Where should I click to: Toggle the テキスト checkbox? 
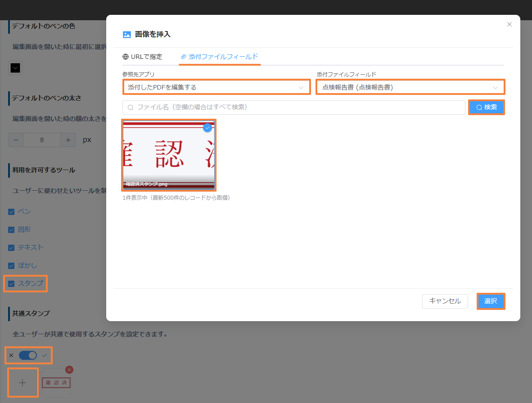click(x=11, y=248)
